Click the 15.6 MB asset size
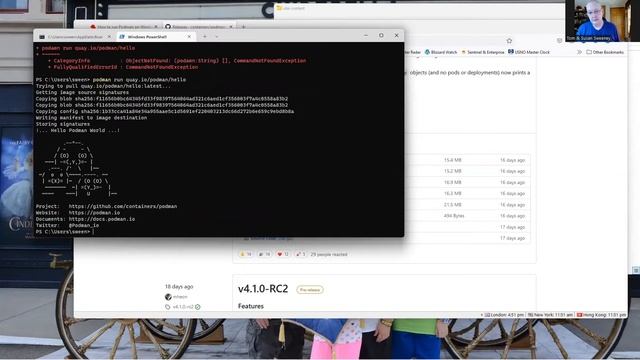Screen dimensions: 640x360 tap(453, 160)
